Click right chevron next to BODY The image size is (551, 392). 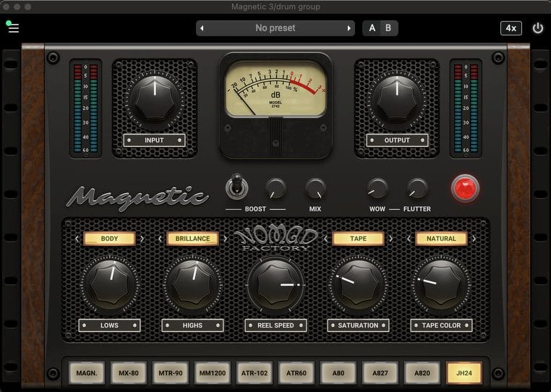pos(142,239)
